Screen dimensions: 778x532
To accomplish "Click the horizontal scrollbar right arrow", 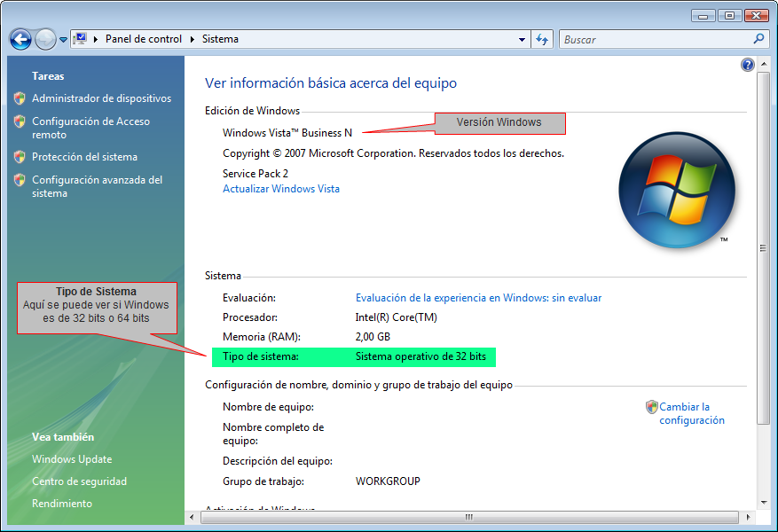I will pos(748,517).
